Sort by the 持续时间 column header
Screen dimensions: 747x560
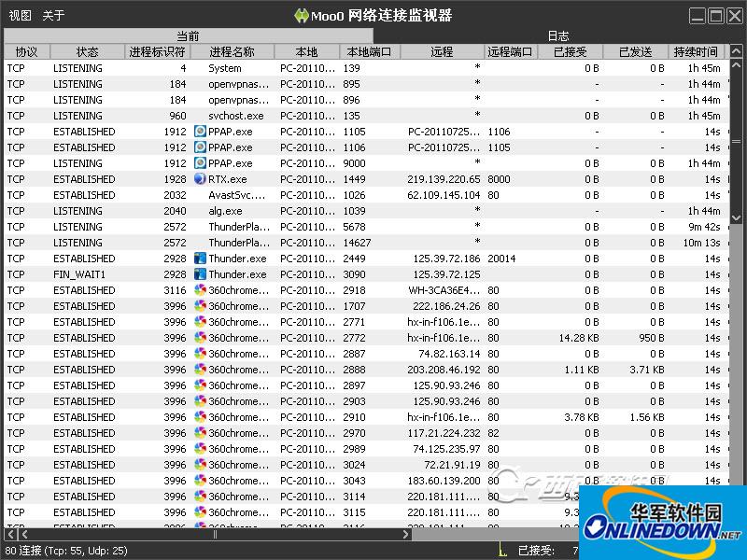(696, 51)
